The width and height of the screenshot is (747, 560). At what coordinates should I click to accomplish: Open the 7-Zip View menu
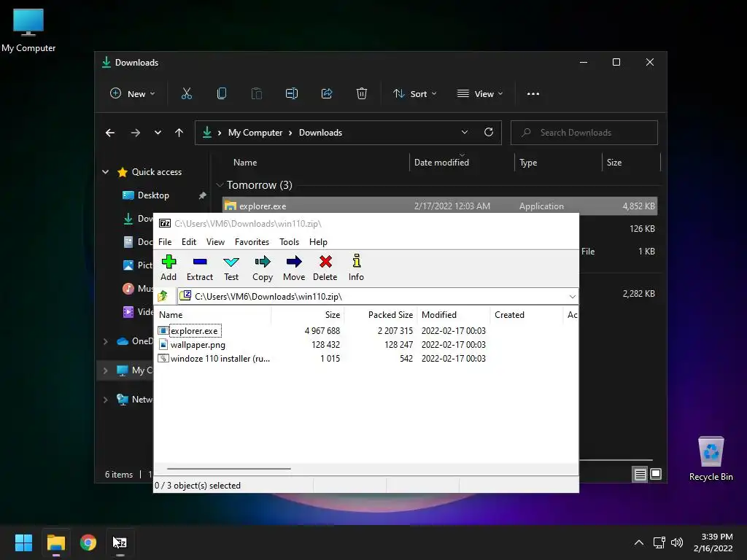(215, 242)
